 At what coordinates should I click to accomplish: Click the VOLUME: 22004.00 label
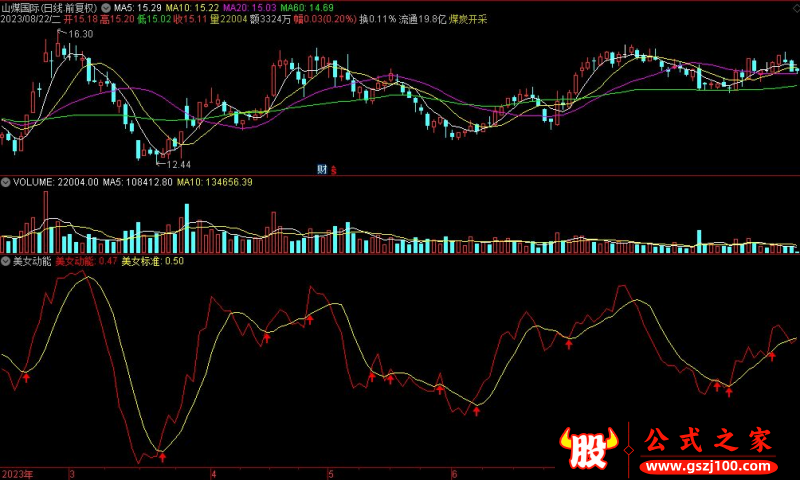(x=56, y=182)
